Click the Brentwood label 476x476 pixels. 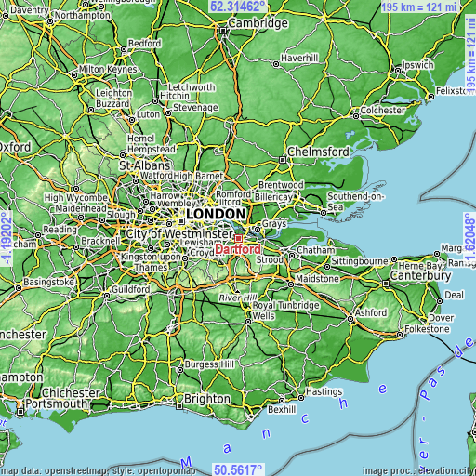point(281,185)
